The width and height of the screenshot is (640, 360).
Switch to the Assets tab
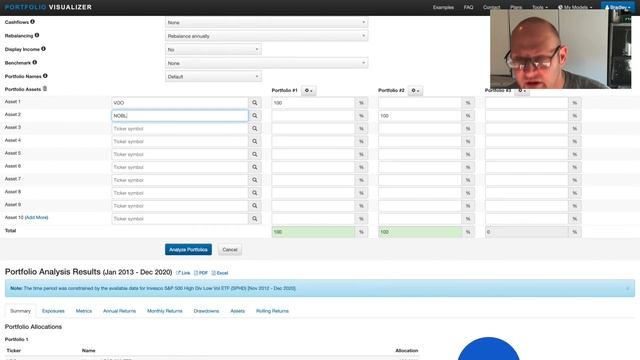coord(238,311)
